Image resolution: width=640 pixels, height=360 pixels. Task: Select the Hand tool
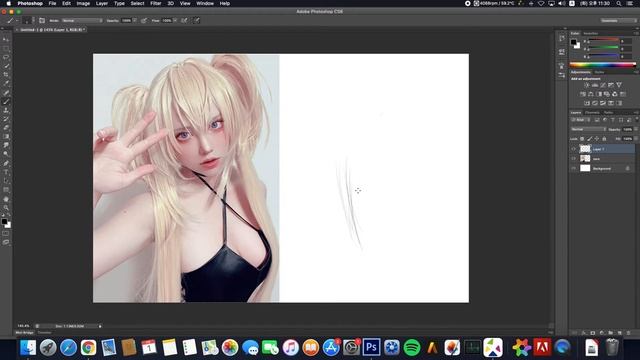click(6, 199)
